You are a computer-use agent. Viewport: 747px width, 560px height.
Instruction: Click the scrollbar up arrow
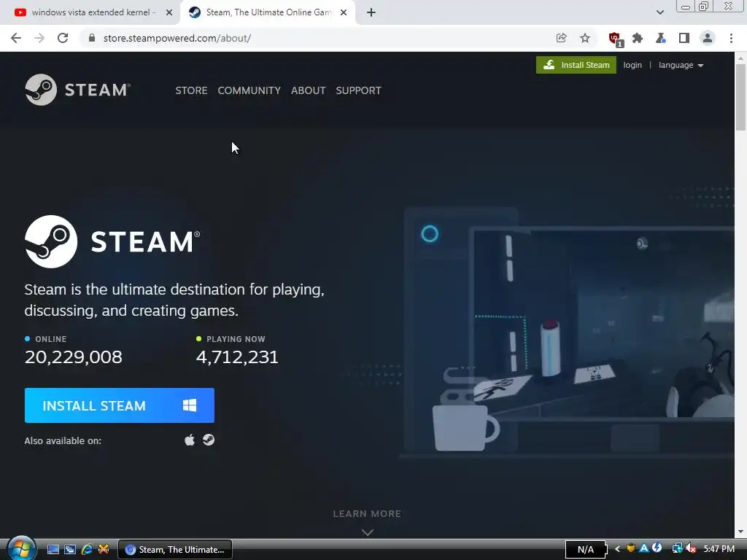[x=740, y=58]
